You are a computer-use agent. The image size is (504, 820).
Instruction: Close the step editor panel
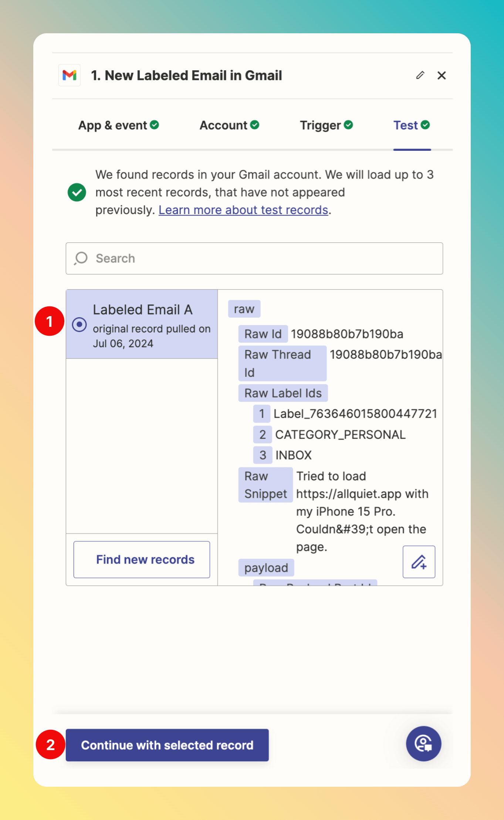[442, 75]
